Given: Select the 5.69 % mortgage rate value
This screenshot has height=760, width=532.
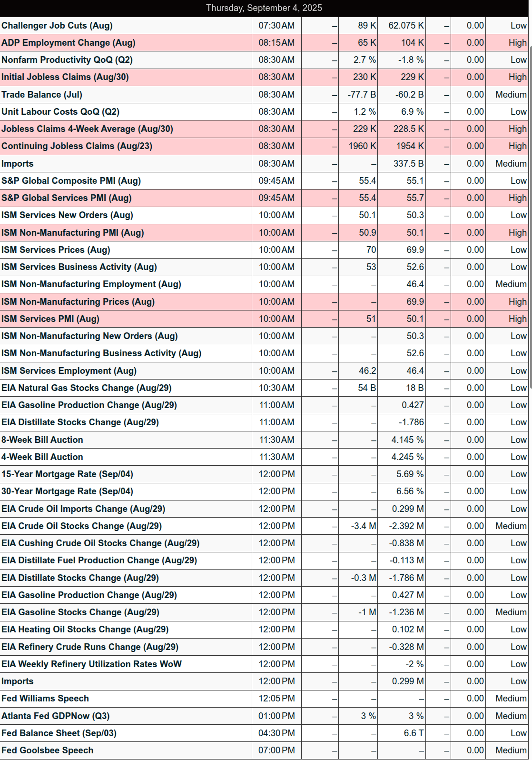Looking at the screenshot, I should click(410, 474).
